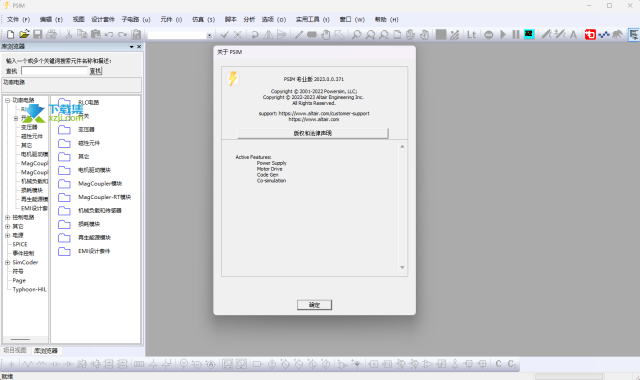Screen dimensions: 640x380
Task: Select the hand pan tool icon
Action: pyautogui.click(x=326, y=35)
